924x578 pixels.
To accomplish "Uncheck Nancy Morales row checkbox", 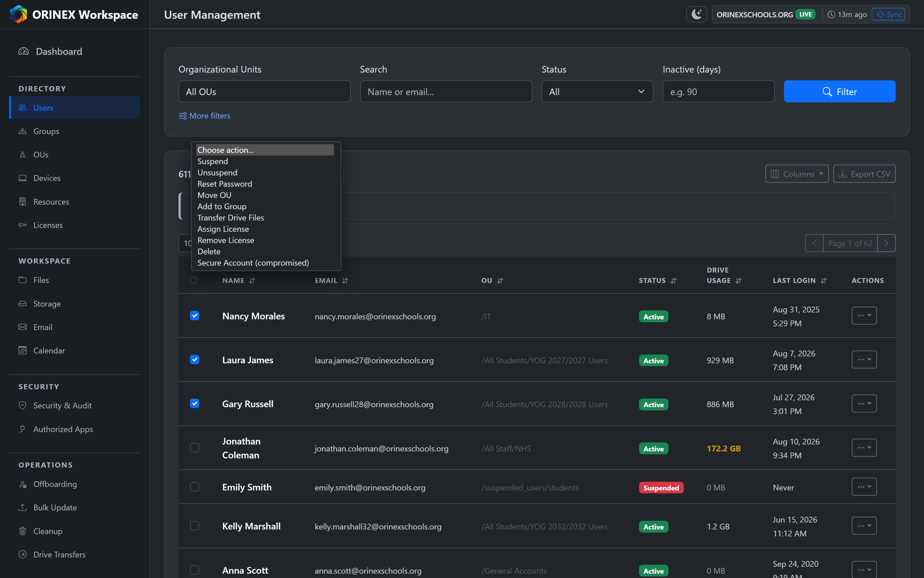I will pos(194,316).
